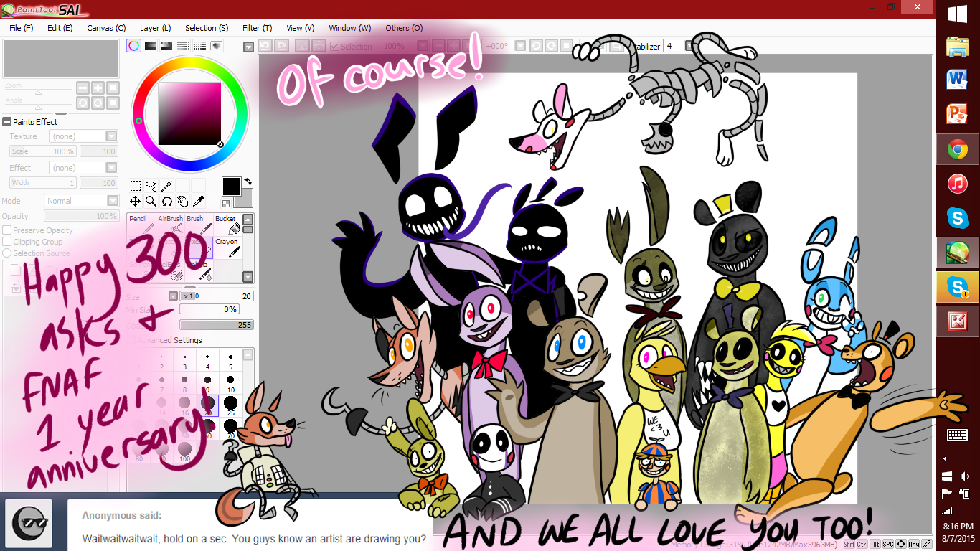Select the Rotate view tool
The image size is (980, 551).
166,202
